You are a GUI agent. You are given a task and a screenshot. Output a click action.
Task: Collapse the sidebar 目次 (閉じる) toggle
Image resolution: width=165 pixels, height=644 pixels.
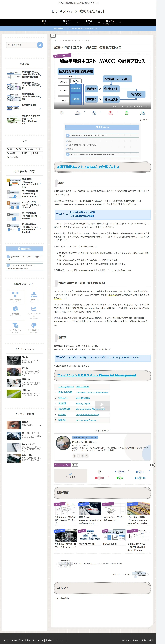[x=25, y=249]
